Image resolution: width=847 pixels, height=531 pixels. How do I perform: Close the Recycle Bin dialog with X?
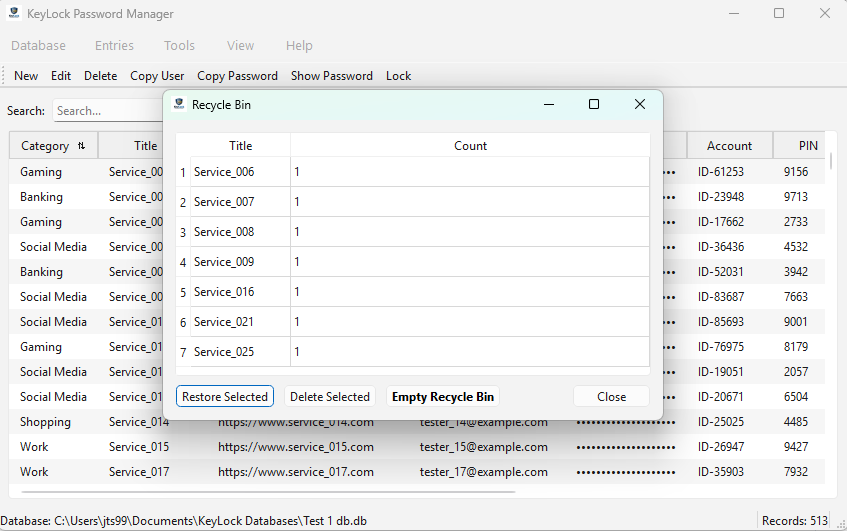click(x=640, y=104)
